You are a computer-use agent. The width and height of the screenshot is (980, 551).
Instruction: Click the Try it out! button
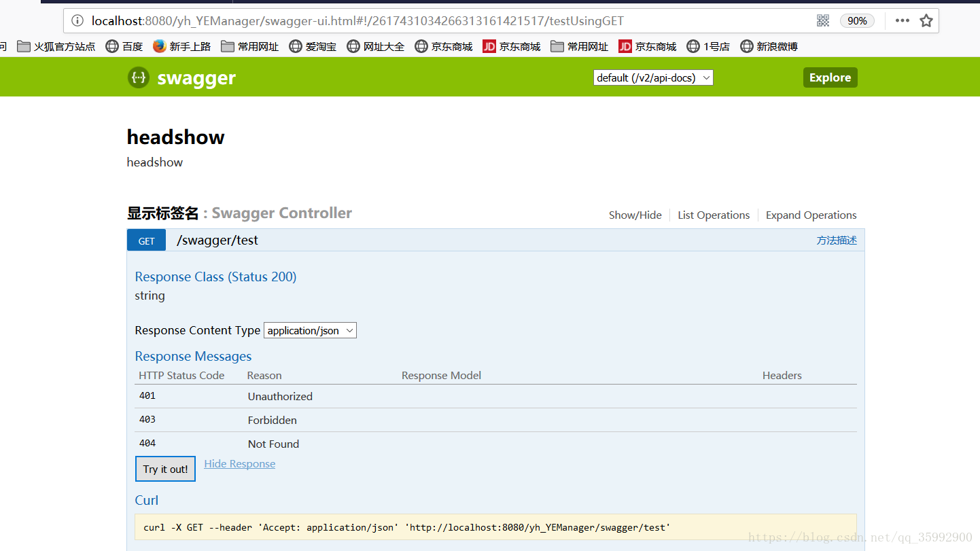point(165,469)
